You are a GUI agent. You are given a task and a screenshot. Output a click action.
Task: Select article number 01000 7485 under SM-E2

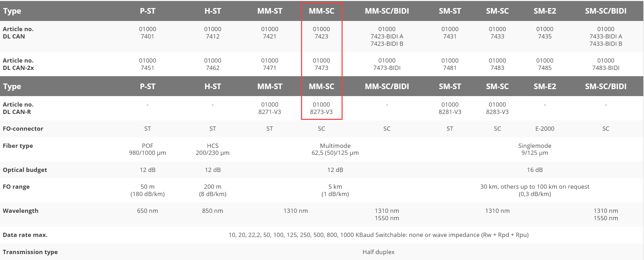(544, 64)
